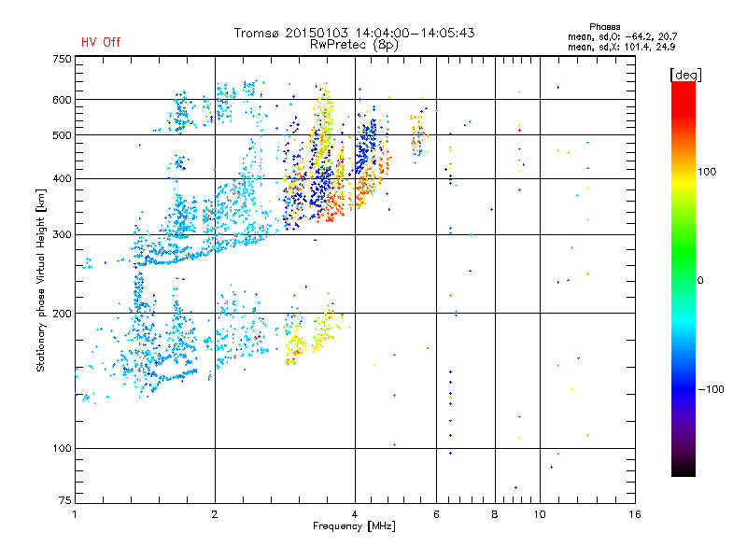Click the y-axis tick label '750'
Viewport: 747px width, 560px height.
pyautogui.click(x=62, y=59)
